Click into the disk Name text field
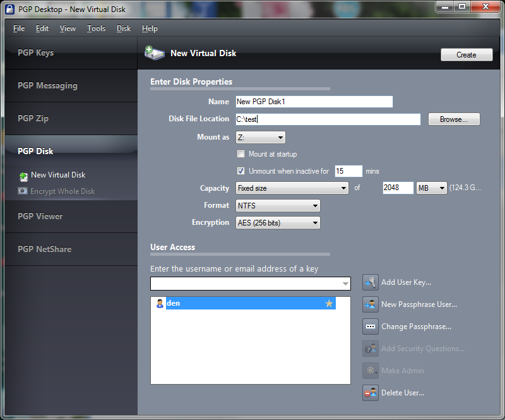505x420 pixels. click(314, 102)
